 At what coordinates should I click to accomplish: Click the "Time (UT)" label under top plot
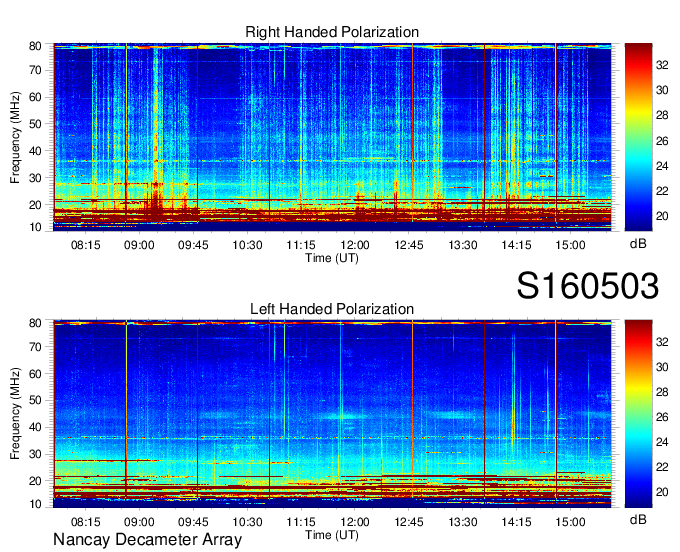(332, 258)
